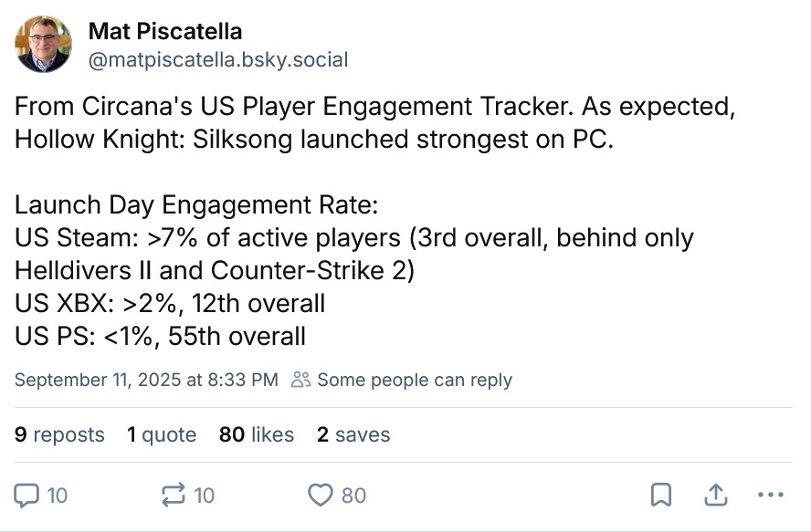Click the September 11, 2025 timestamp

[146, 380]
